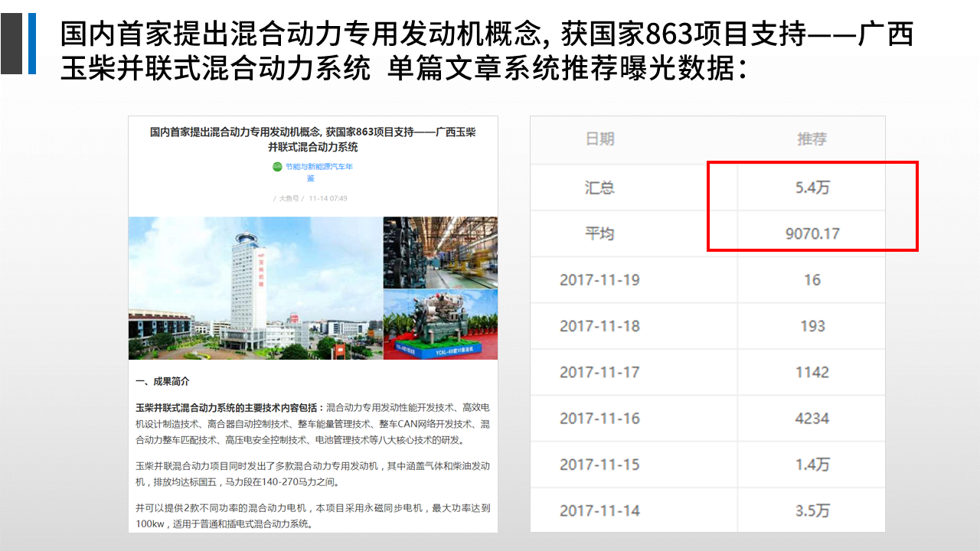Click the value 1142 cell
The height and width of the screenshot is (551, 980).
click(812, 372)
